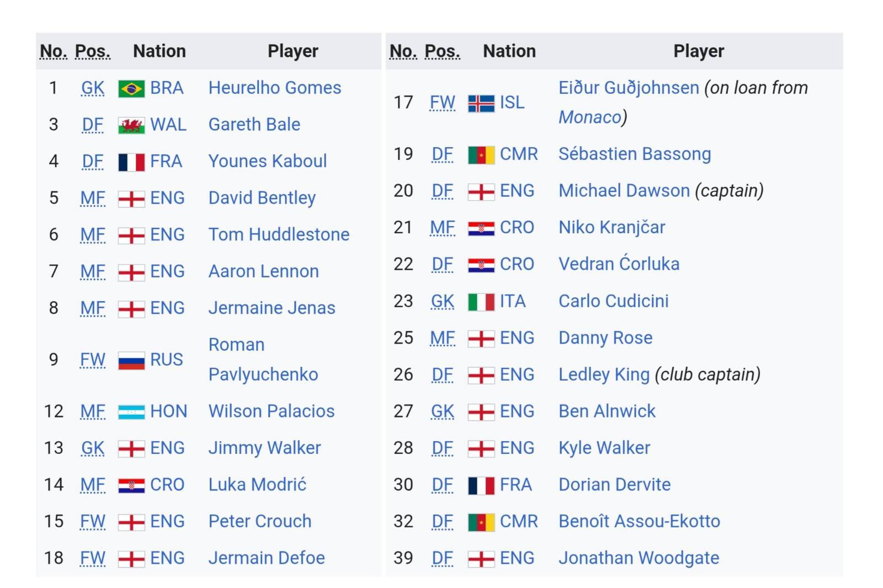Click France flag in Dorian Dervite row
Image resolution: width=883 pixels, height=588 pixels.
pyautogui.click(x=481, y=485)
